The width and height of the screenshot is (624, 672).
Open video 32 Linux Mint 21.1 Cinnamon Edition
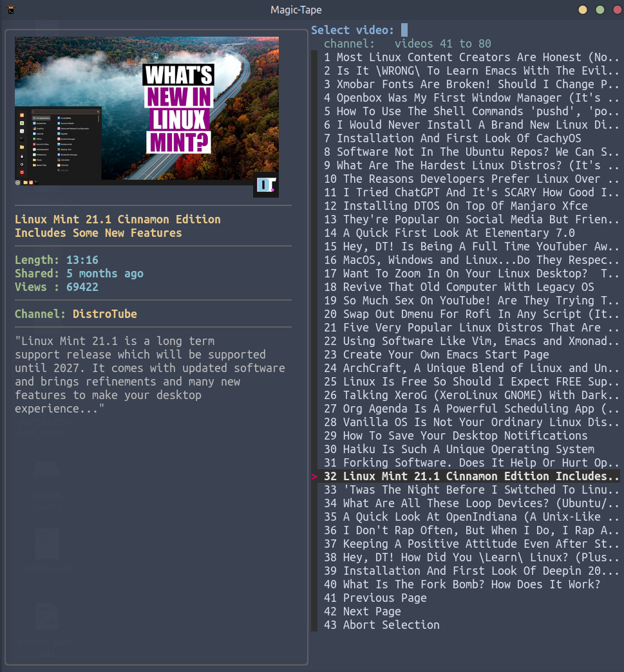click(x=480, y=476)
